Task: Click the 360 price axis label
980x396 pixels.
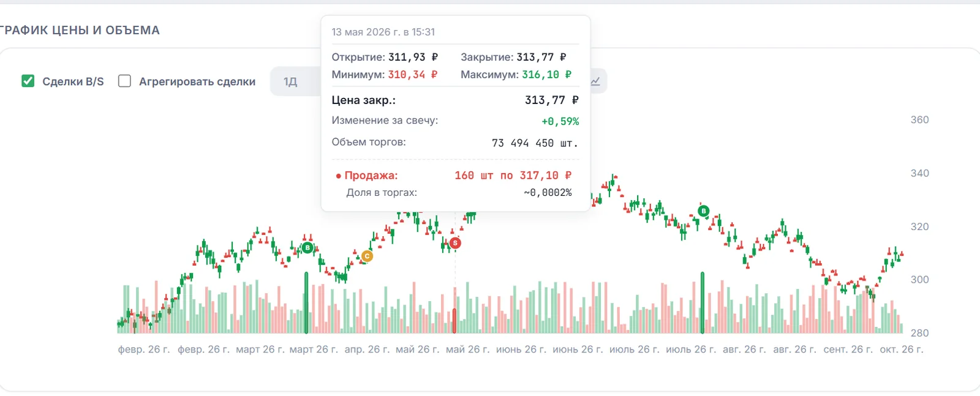Action: coord(920,119)
